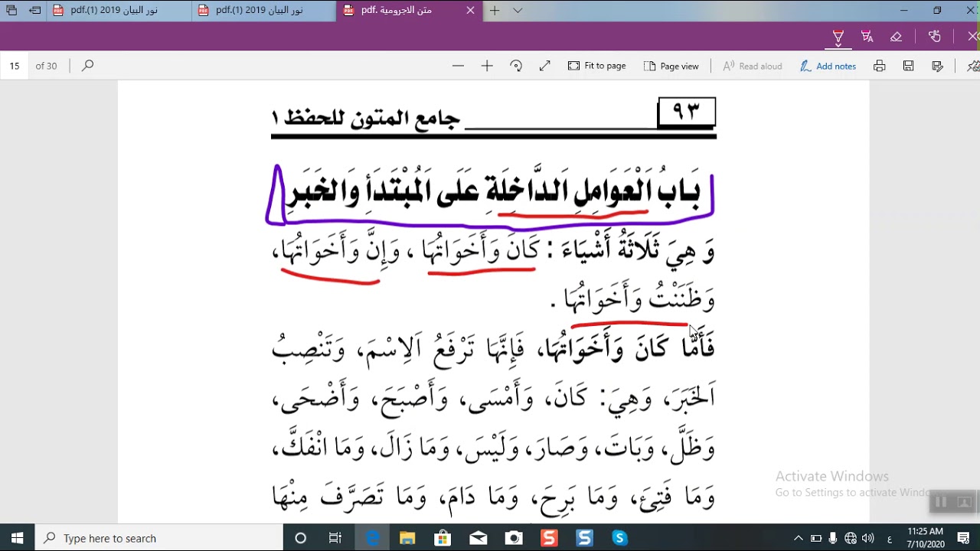980x551 pixels.
Task: Toggle touch writing in notes bar
Action: click(x=935, y=37)
